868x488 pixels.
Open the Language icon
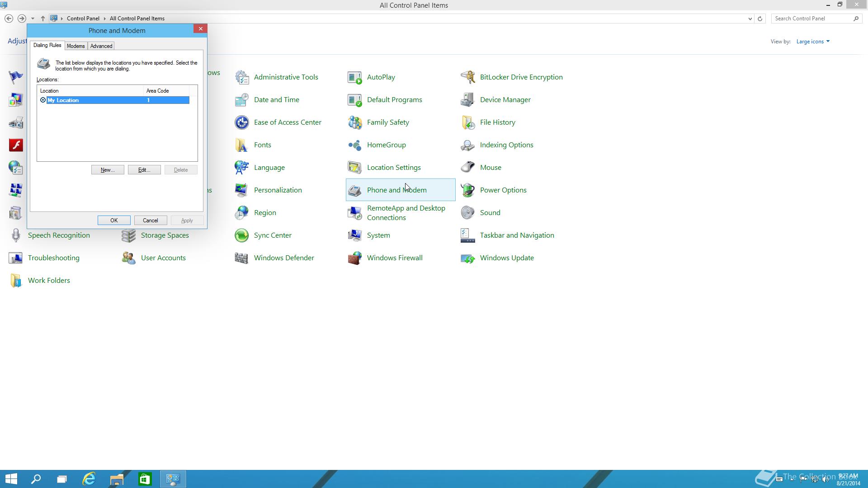tap(242, 168)
